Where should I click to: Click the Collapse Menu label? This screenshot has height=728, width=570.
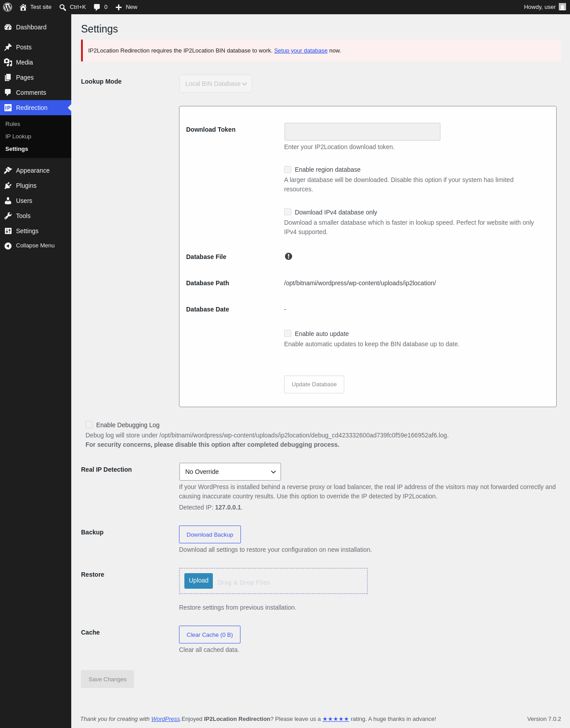[x=35, y=246]
